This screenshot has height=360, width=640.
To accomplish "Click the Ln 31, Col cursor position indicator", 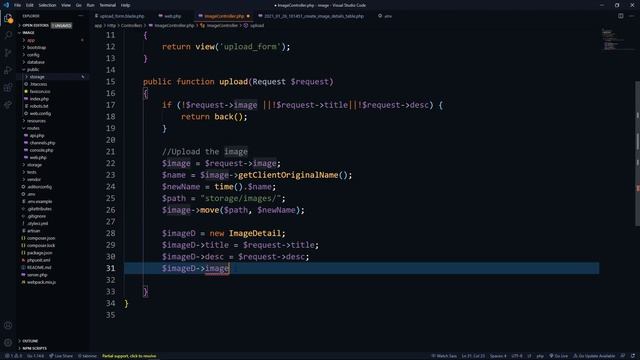I will (473, 356).
